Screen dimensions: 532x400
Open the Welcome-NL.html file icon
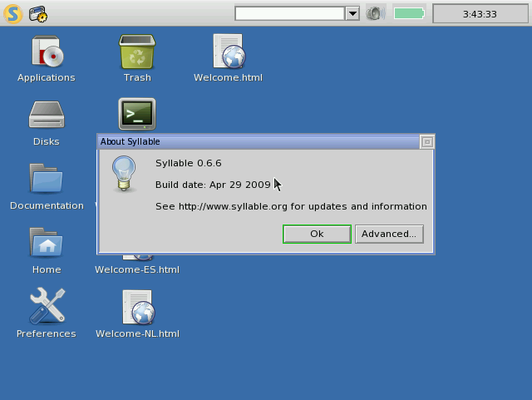(x=138, y=307)
